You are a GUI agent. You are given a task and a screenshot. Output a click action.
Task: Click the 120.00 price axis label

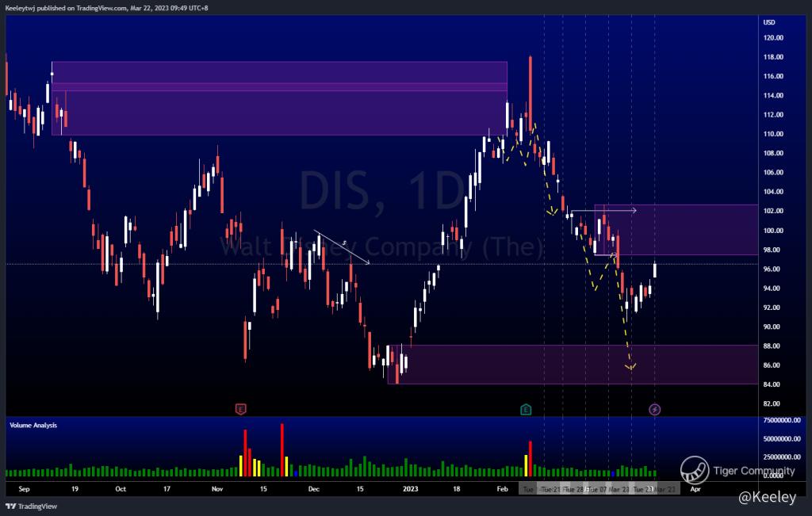(x=773, y=38)
